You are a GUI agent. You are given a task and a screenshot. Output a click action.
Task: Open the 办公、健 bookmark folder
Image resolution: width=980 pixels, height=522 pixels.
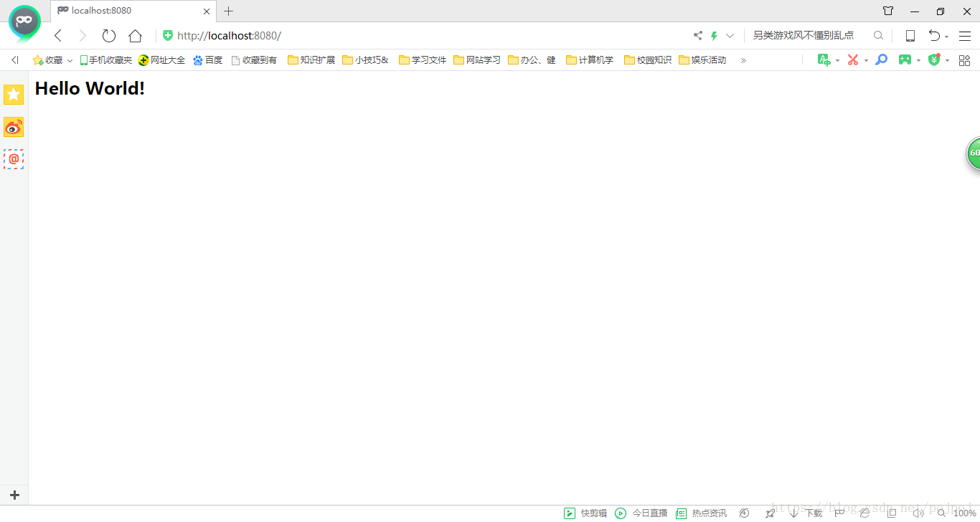pyautogui.click(x=532, y=60)
